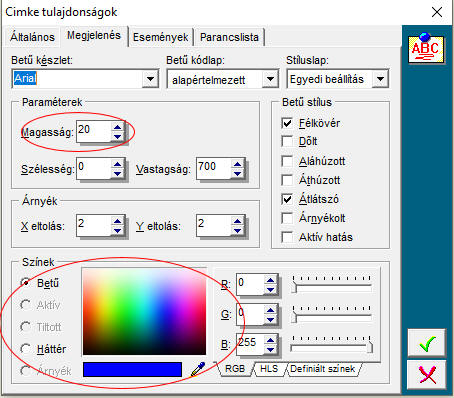
Task: Enable the Aláhúzott checkbox
Action: [x=287, y=161]
